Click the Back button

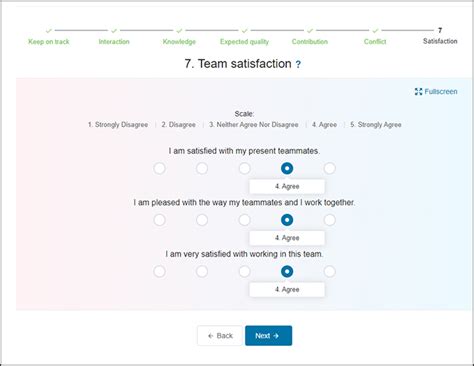click(x=220, y=336)
